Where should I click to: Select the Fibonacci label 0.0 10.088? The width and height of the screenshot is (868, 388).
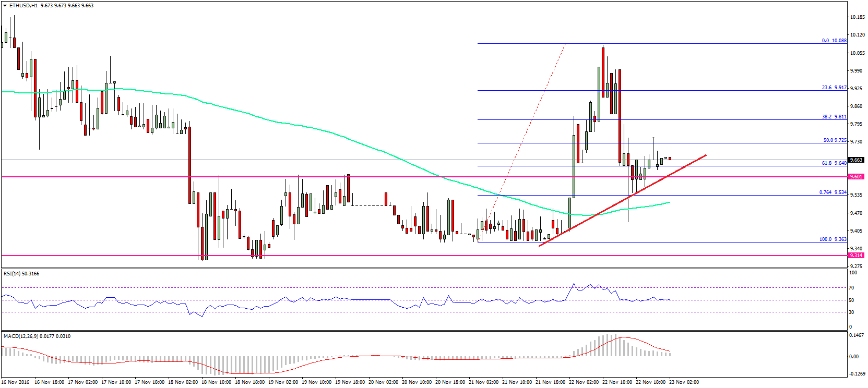(x=834, y=41)
